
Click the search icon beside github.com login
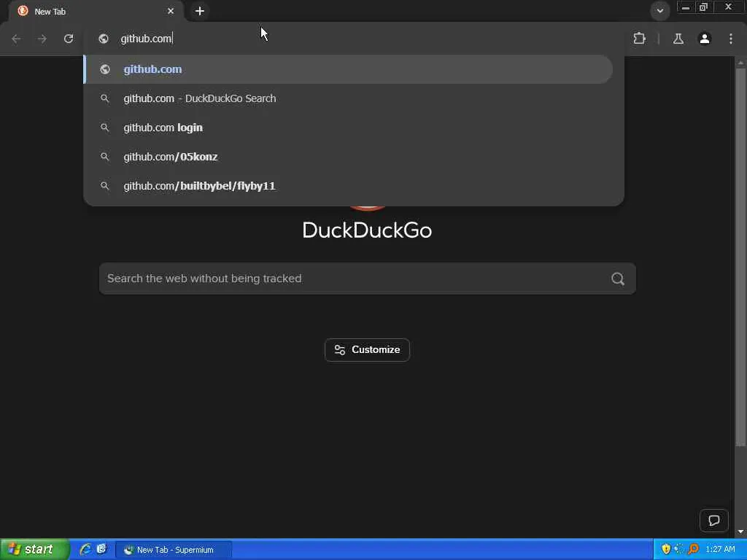click(x=105, y=128)
